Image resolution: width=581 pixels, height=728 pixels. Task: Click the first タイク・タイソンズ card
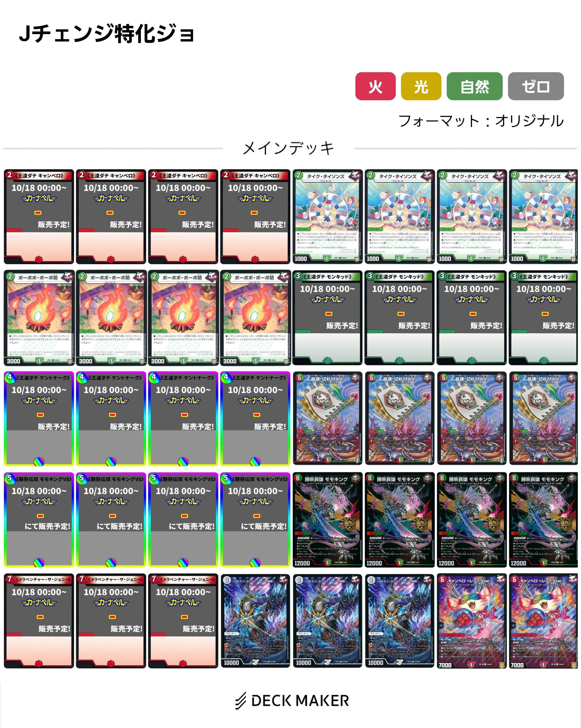(327, 216)
